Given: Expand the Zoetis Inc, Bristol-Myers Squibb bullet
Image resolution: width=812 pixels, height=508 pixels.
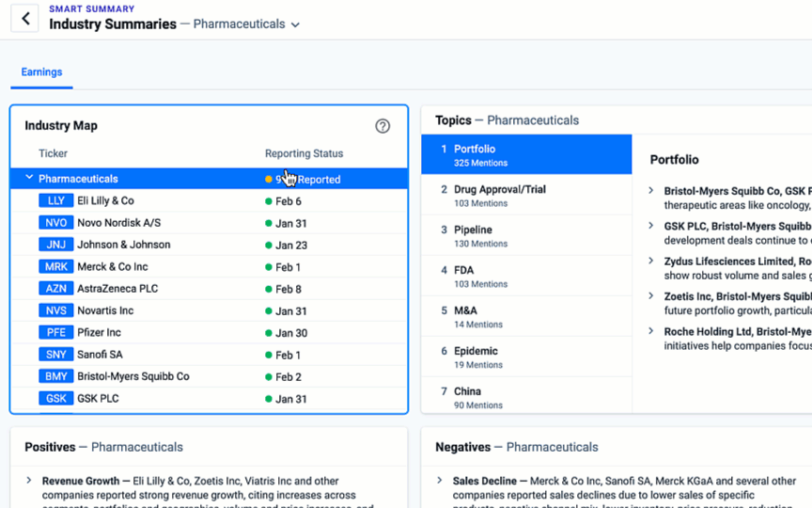Looking at the screenshot, I should pos(651,296).
